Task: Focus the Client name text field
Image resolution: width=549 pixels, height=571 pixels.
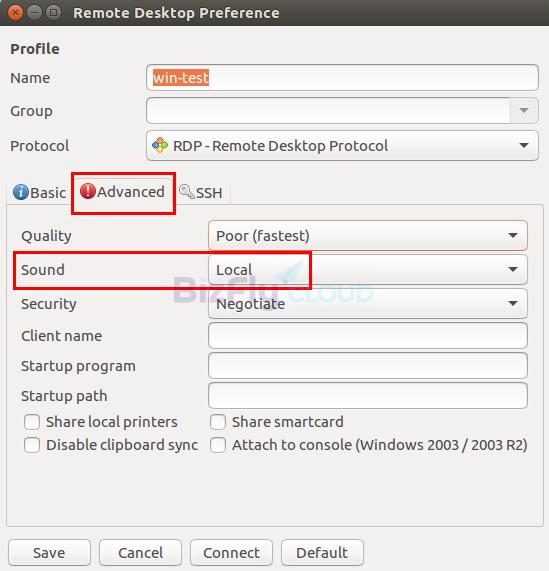Action: click(x=368, y=335)
